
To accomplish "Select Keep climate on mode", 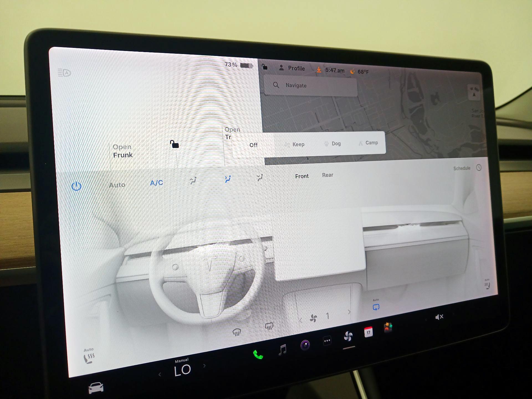I will pos(295,144).
